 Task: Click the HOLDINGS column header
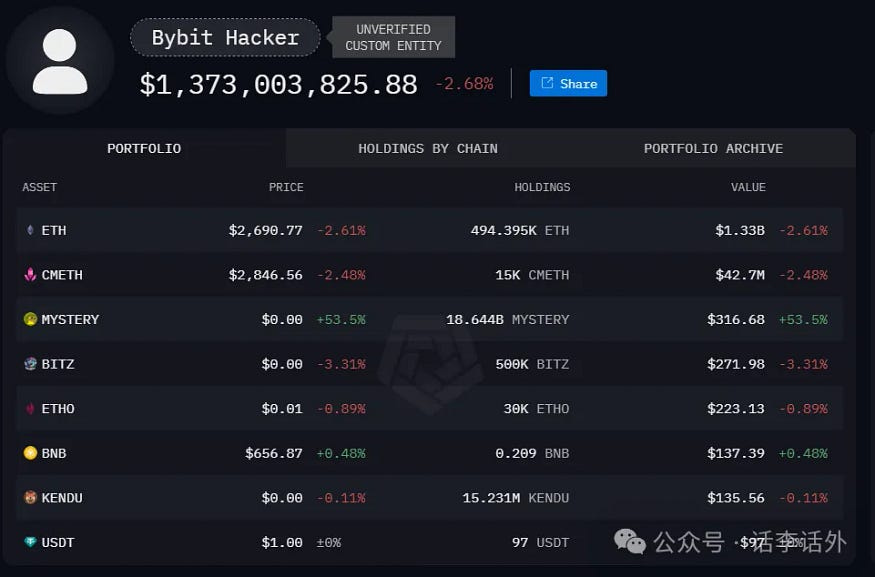[x=542, y=187]
